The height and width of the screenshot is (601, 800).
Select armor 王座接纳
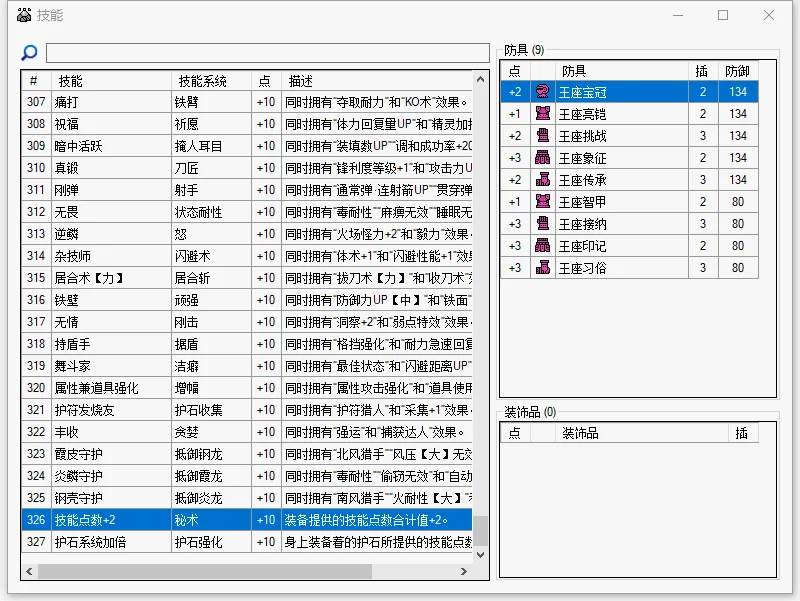(x=629, y=223)
